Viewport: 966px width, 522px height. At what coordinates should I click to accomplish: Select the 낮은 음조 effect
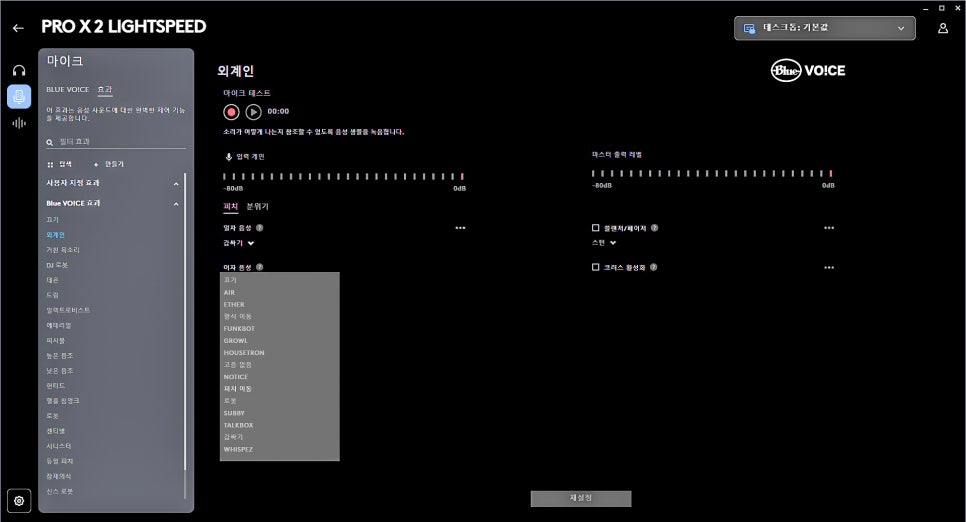click(x=60, y=371)
